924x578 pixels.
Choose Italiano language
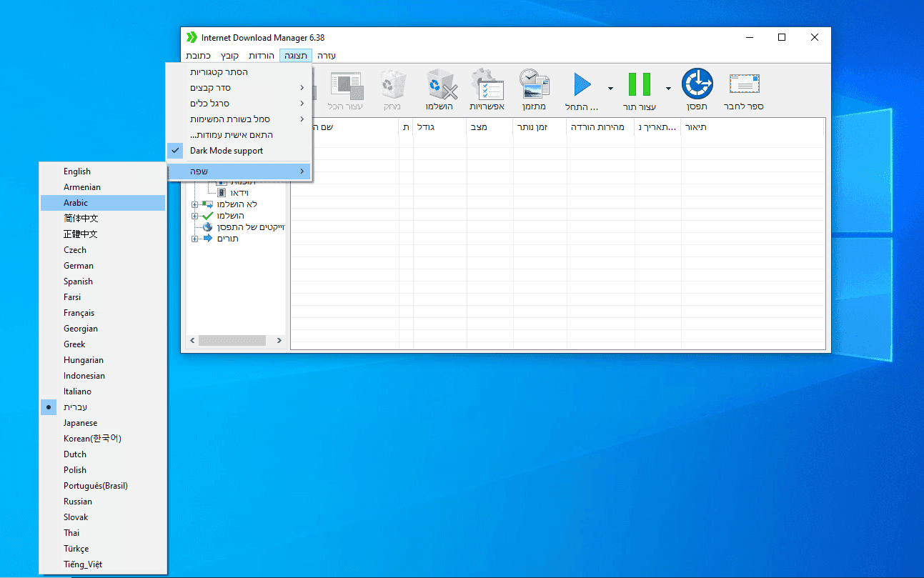click(x=103, y=392)
